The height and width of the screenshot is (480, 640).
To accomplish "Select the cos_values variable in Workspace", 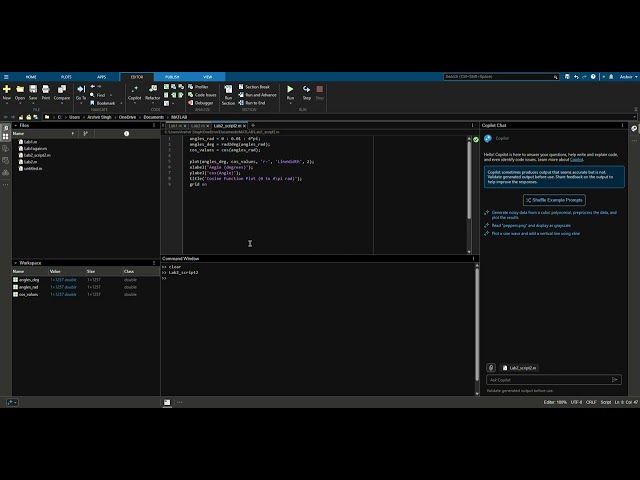I will 28,294.
